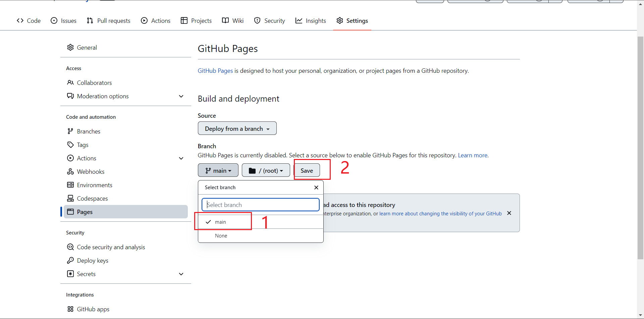Click the folder icon in root dropdown

[x=252, y=171]
